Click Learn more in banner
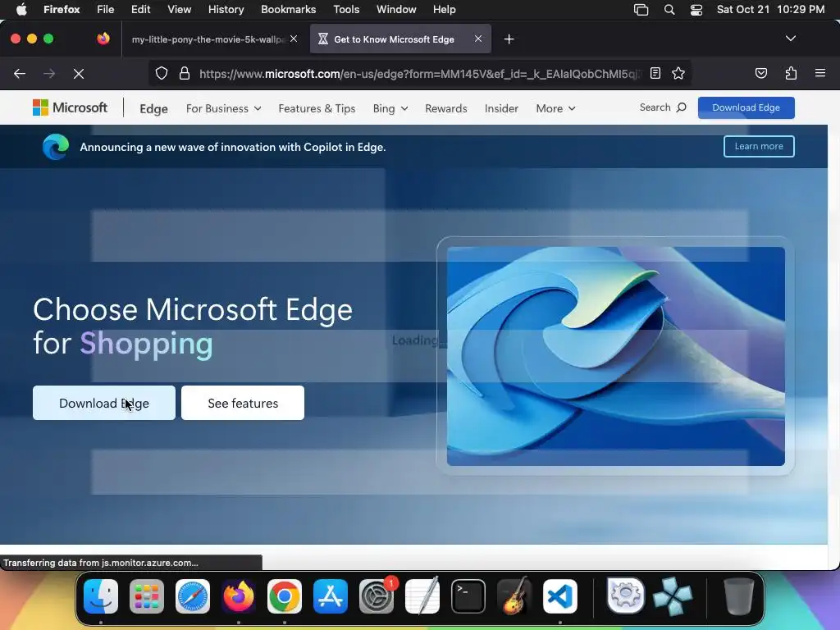This screenshot has width=840, height=630. 759,146
